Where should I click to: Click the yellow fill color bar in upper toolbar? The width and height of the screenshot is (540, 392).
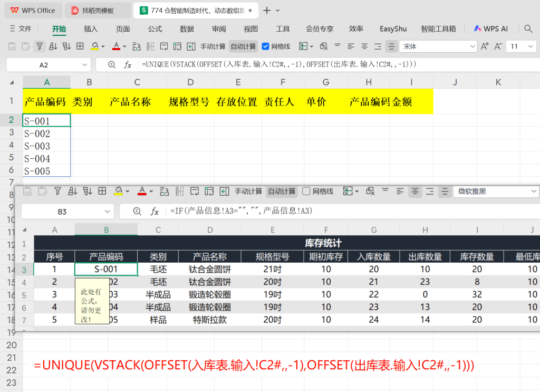95,50
